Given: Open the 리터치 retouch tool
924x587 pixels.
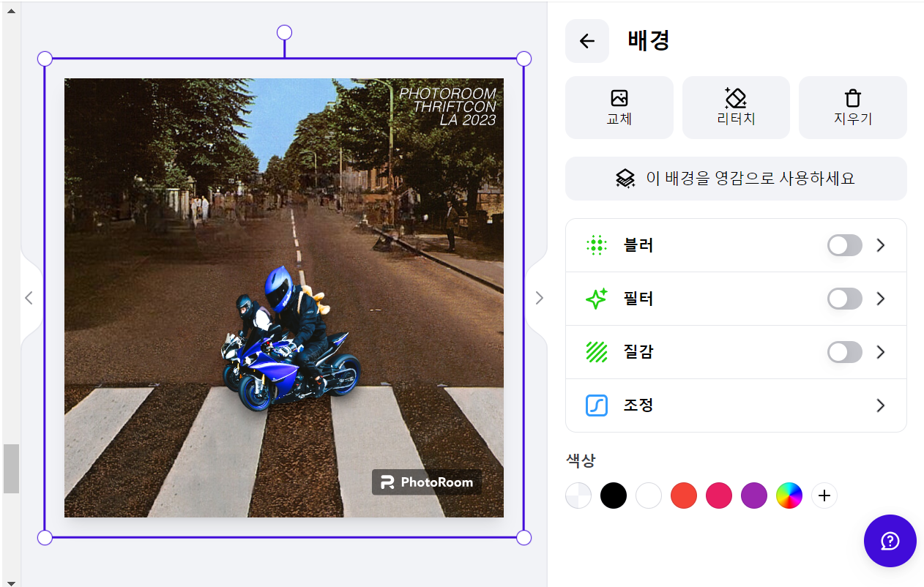Looking at the screenshot, I should point(736,108).
